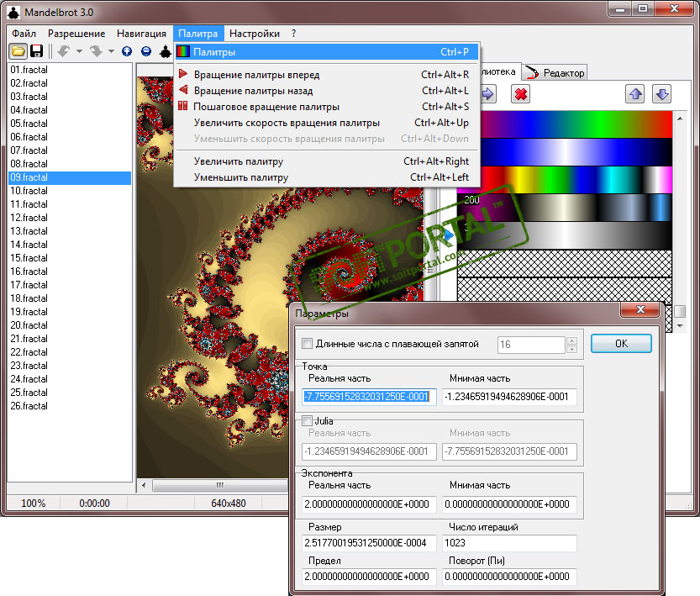
Task: Choose Уменьшить палитру menu item
Action: (x=327, y=177)
